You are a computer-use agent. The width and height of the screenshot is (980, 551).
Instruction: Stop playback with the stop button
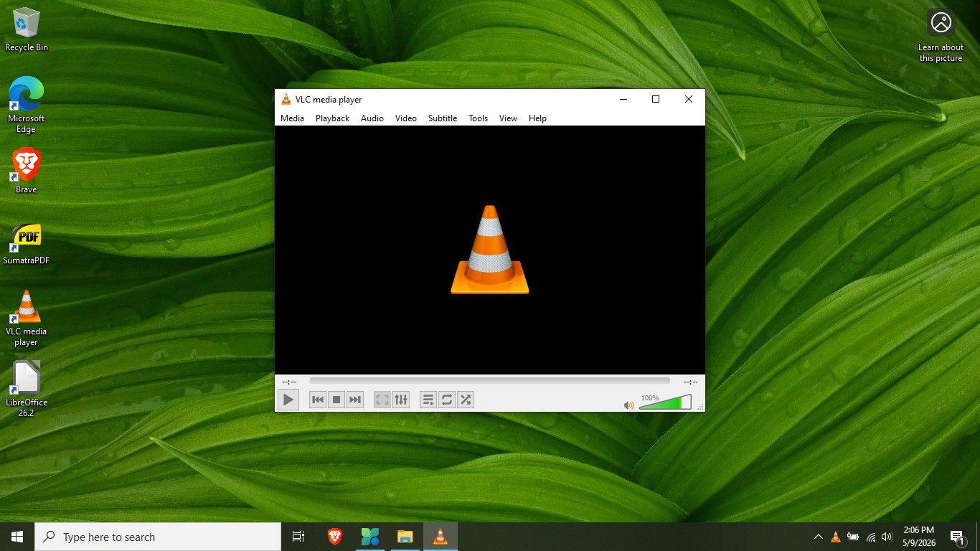click(x=336, y=400)
